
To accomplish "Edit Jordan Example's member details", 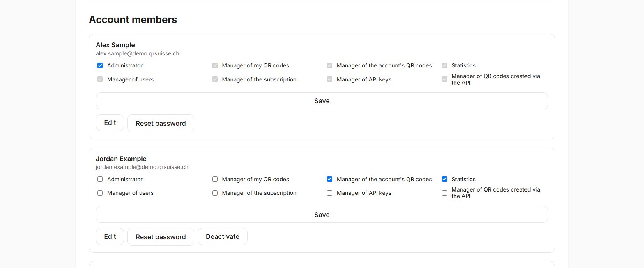I will 110,236.
